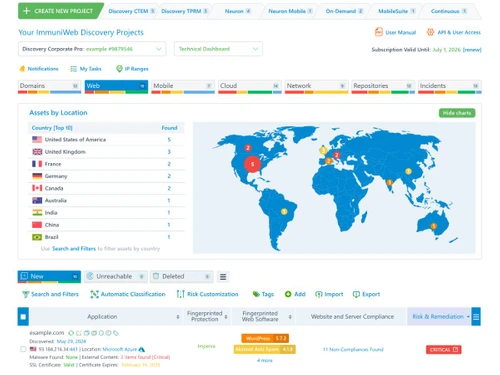Select the Network asset tab
This screenshot has width=500, height=375.
coord(316,87)
